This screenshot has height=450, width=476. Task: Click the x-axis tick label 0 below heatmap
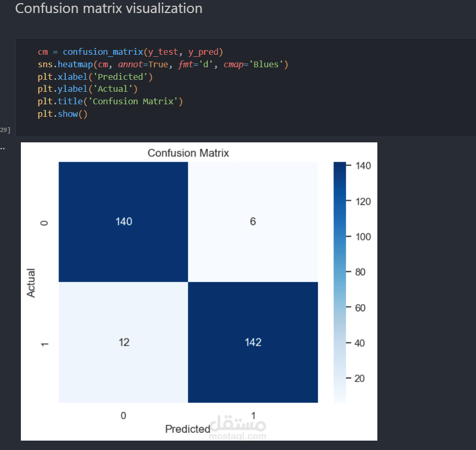click(123, 416)
